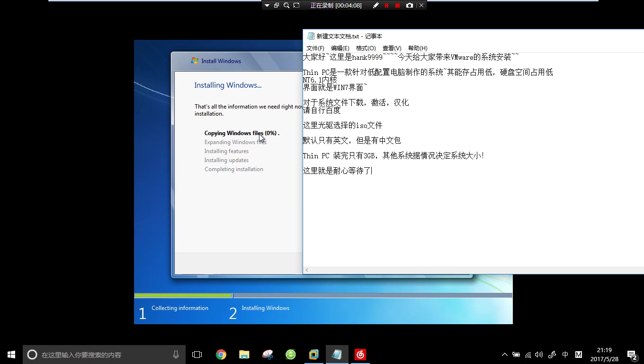Image resolution: width=644 pixels, height=364 pixels.
Task: Open the recording toolbar dropdown arrow
Action: tap(267, 5)
